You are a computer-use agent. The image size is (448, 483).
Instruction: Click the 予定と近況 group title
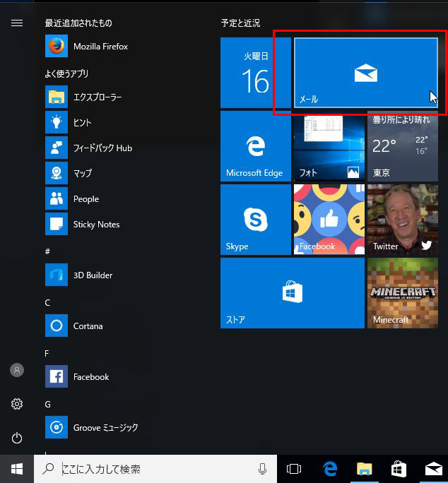click(x=240, y=23)
